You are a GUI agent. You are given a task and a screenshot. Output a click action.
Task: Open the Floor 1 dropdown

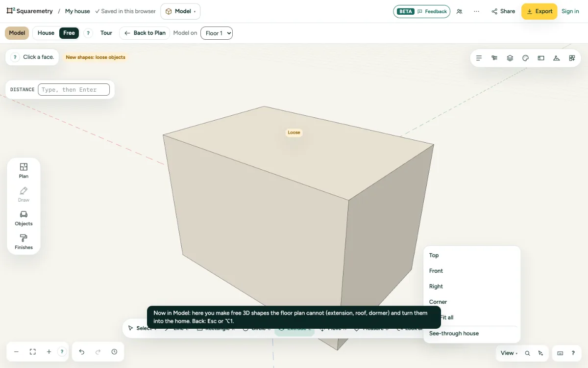coord(217,33)
